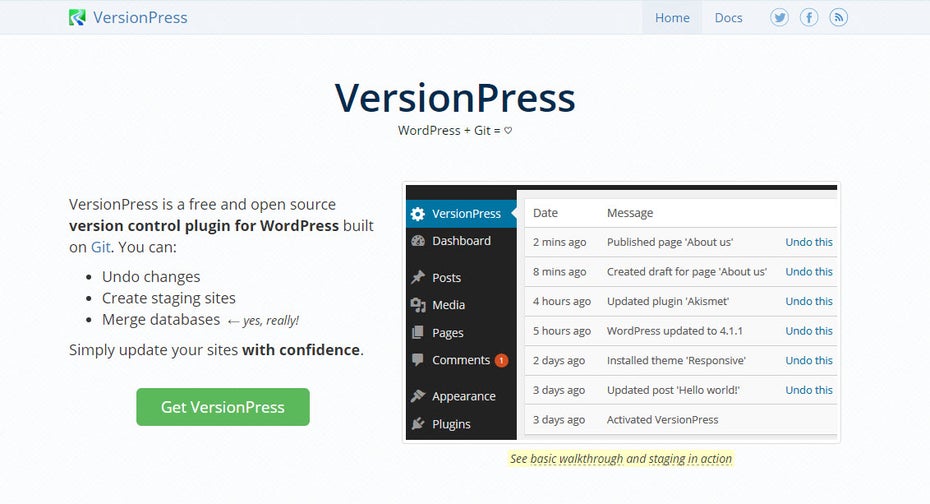Open the Facebook social icon
Image resolution: width=930 pixels, height=504 pixels.
pos(809,18)
